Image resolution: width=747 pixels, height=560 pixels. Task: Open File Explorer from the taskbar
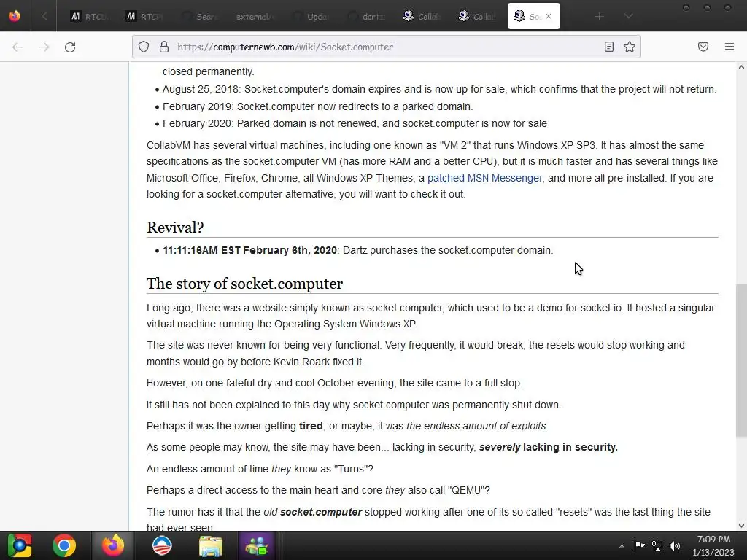coord(210,545)
